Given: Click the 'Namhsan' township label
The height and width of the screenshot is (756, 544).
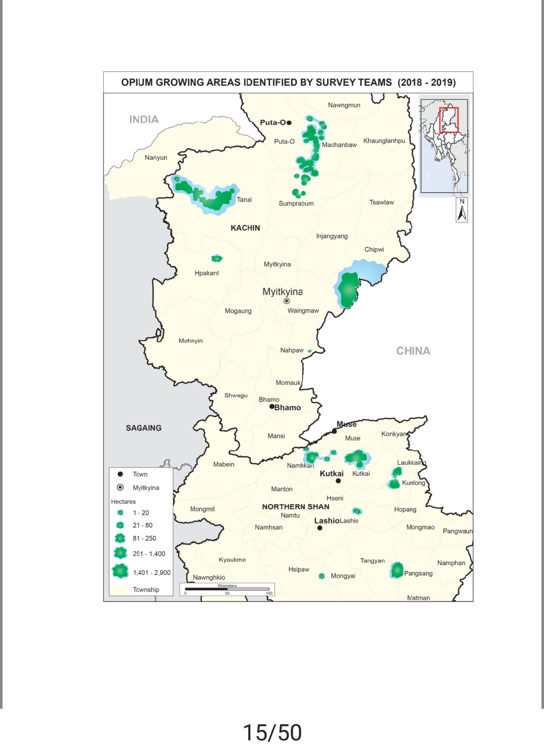Looking at the screenshot, I should point(269,527).
